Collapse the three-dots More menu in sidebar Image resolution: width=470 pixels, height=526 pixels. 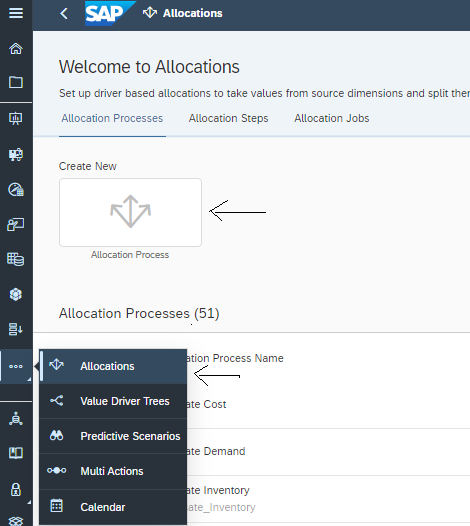(16, 366)
